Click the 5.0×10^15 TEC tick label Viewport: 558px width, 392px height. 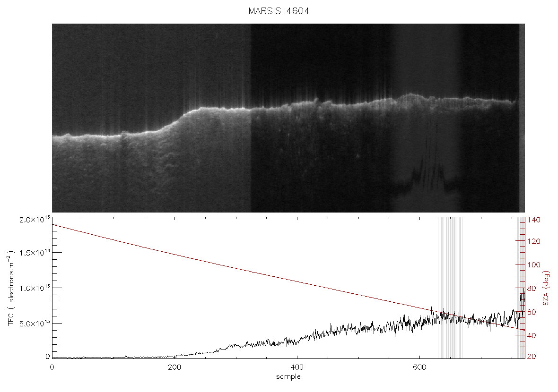(x=35, y=324)
